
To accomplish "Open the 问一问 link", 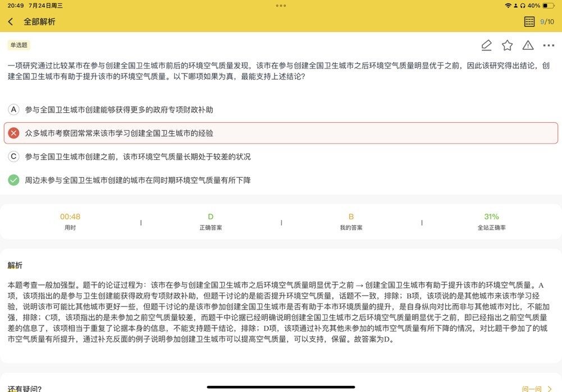I will tap(537, 389).
